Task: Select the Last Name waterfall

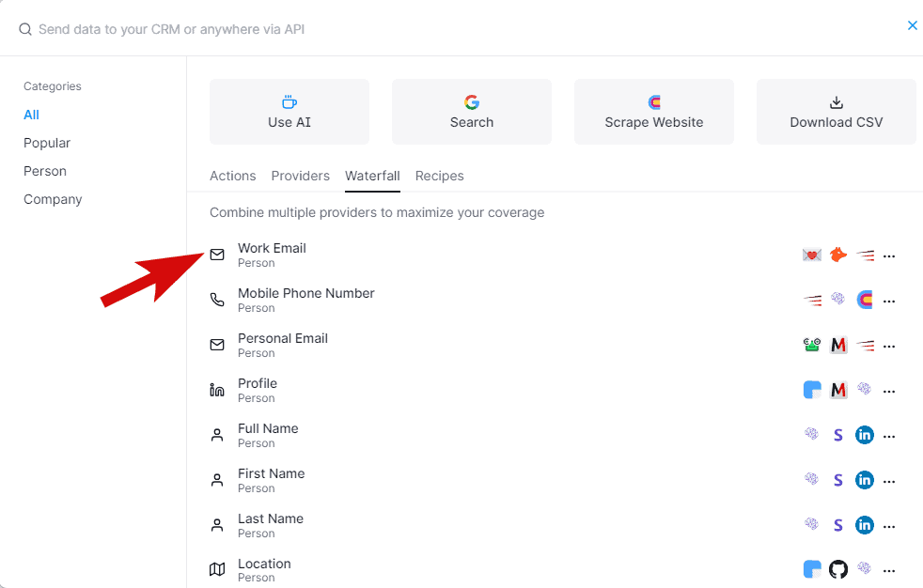Action: (554, 525)
